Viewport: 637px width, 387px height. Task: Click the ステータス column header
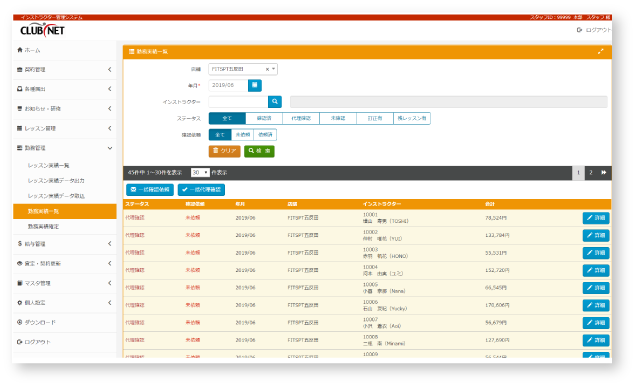click(137, 204)
